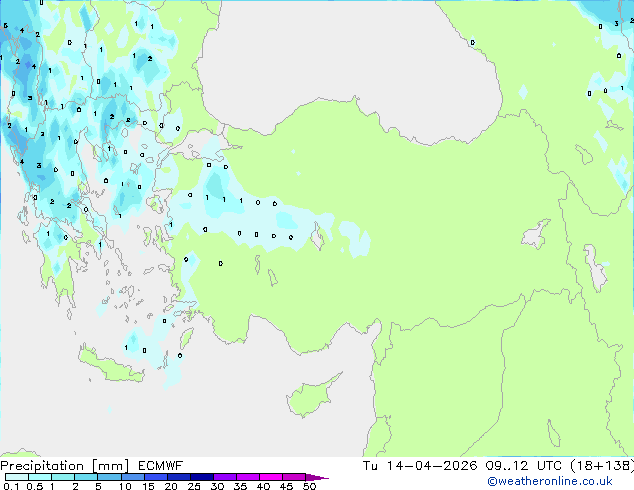Image resolution: width=634 pixels, height=490 pixels.
Task: Click the '40' legend scale label
Action: pos(263,486)
